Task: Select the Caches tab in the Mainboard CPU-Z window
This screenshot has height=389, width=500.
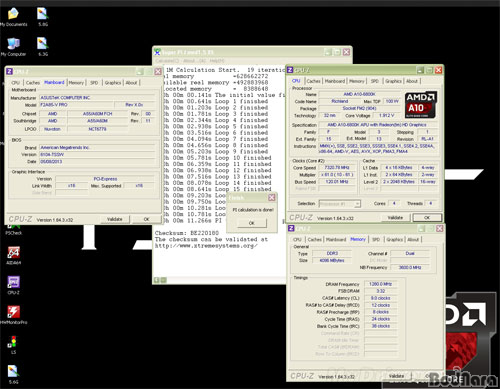Action: [x=33, y=83]
